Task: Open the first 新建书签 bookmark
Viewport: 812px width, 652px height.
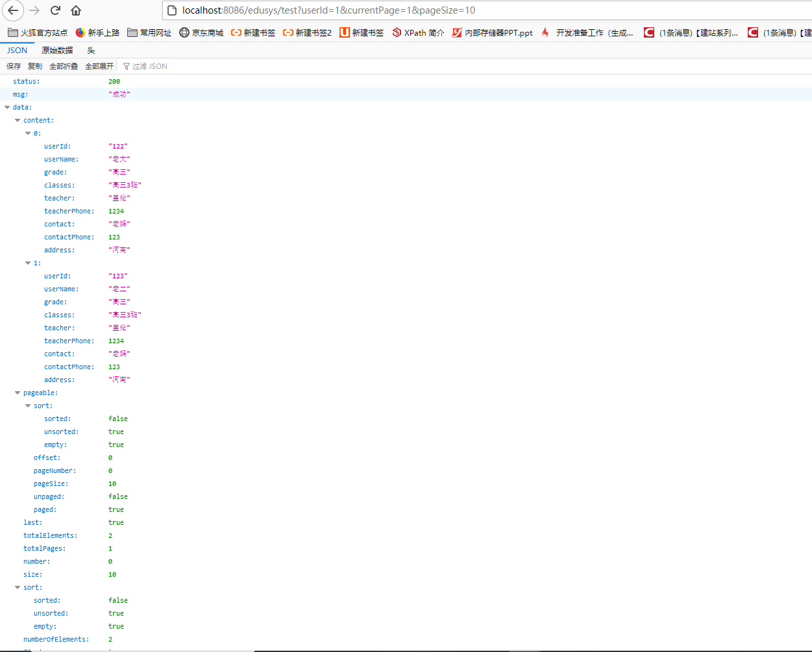Action: click(253, 32)
